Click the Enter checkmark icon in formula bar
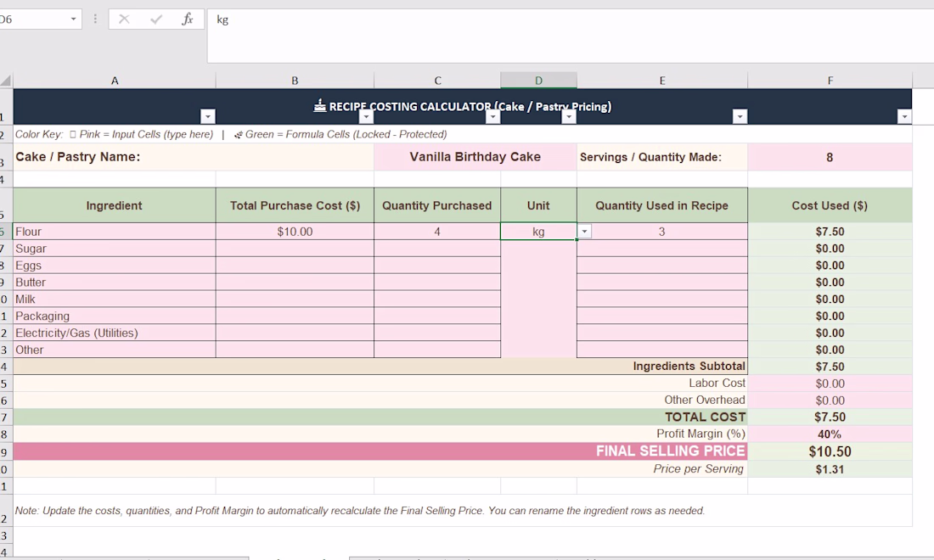 click(156, 19)
